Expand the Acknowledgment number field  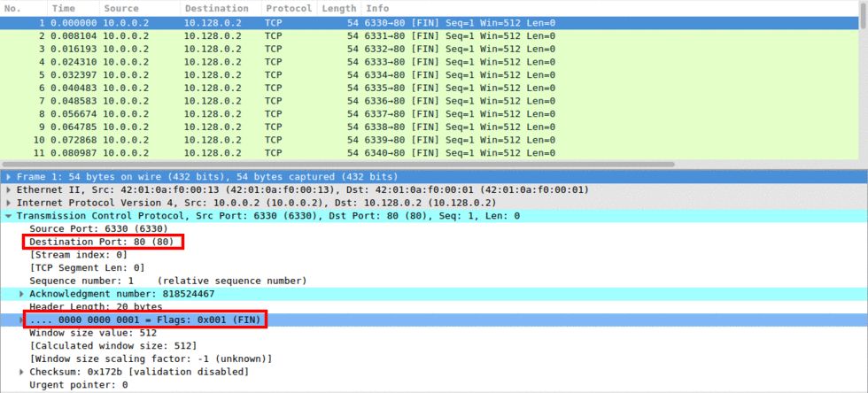22,294
